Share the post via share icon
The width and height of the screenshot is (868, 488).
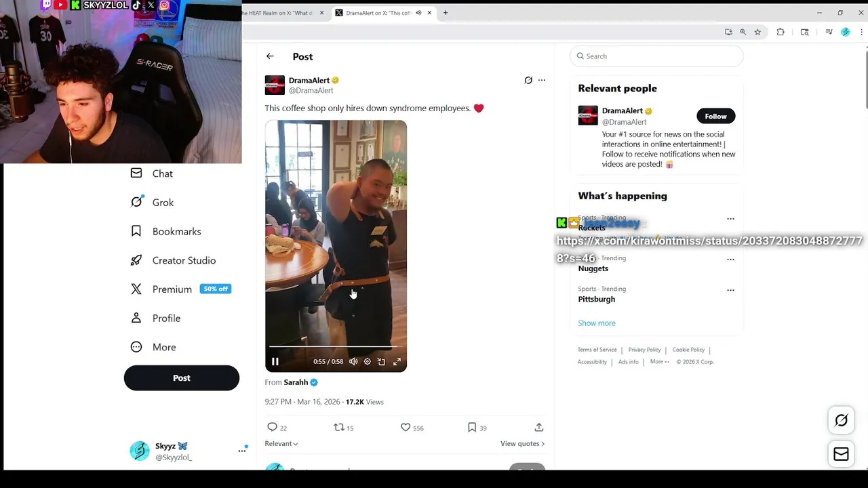click(x=538, y=427)
